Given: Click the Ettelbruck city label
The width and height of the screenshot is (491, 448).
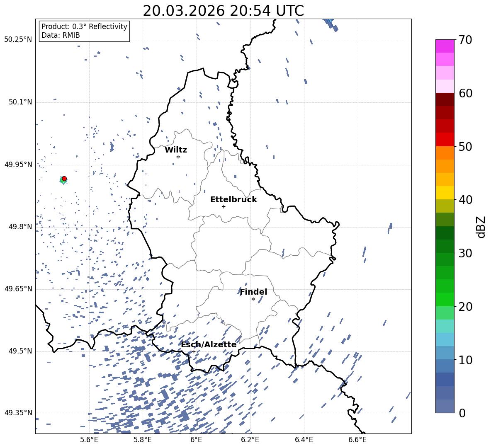Looking at the screenshot, I should coord(233,200).
